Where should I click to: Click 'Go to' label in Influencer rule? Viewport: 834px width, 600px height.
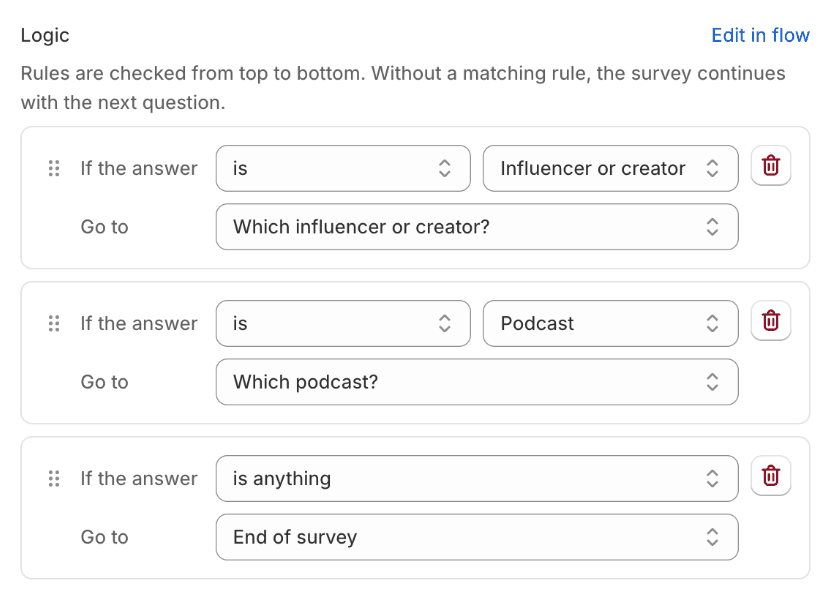point(105,227)
